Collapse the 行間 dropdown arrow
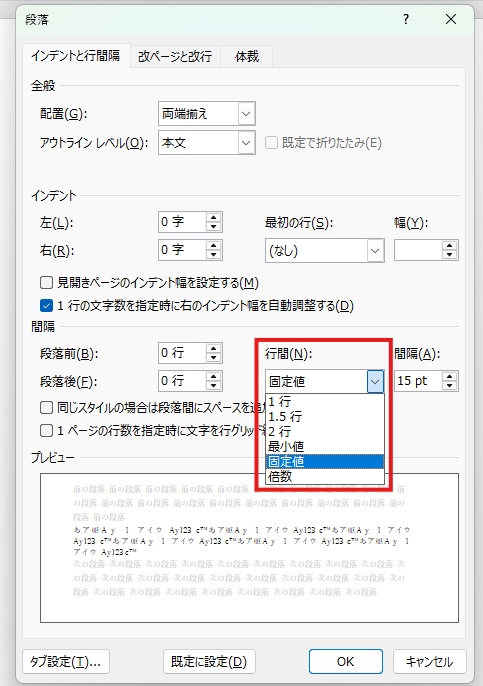Viewport: 483px width, 686px height. click(375, 382)
